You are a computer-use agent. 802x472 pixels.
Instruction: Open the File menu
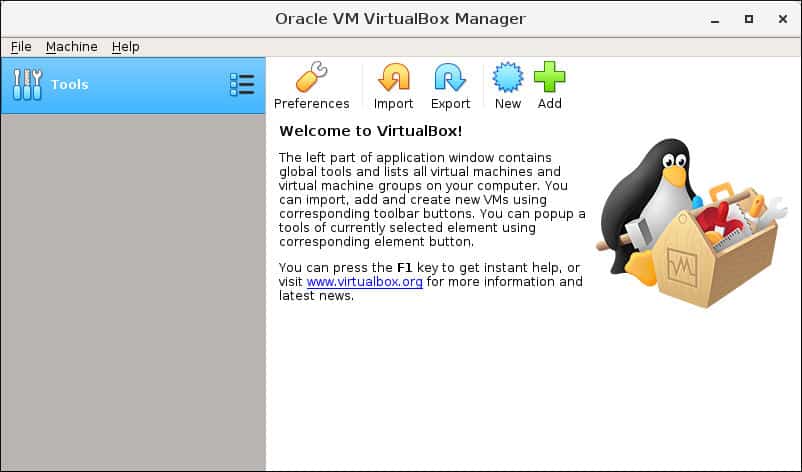[x=21, y=47]
